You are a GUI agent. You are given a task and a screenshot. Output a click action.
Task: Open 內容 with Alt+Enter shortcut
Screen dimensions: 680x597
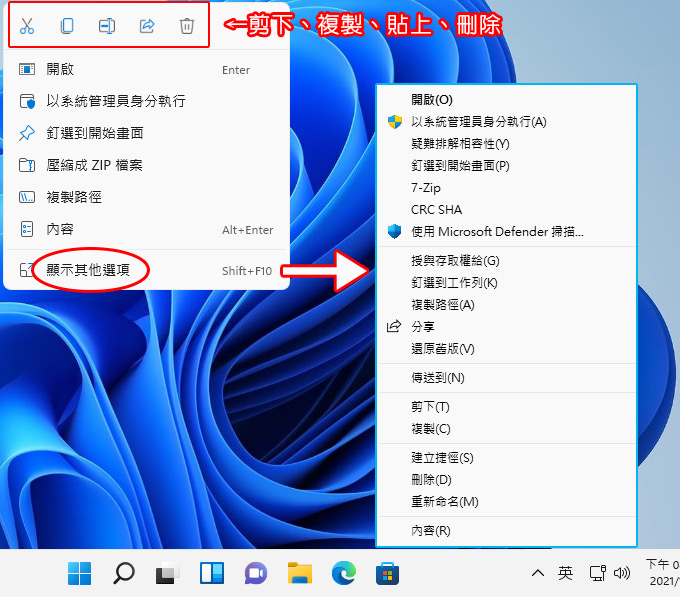tap(147, 229)
